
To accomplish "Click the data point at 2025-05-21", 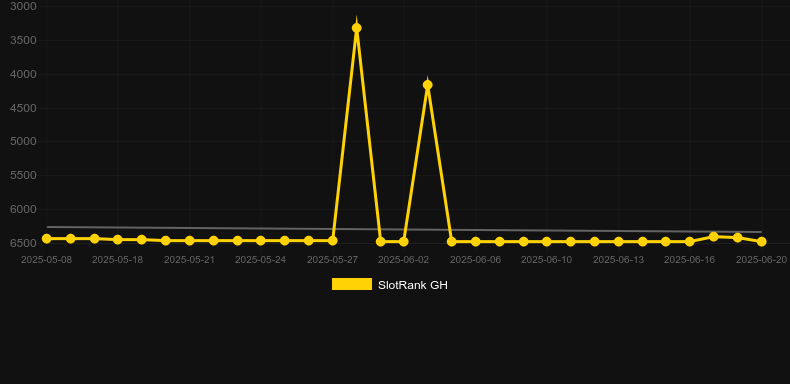I will (189, 240).
